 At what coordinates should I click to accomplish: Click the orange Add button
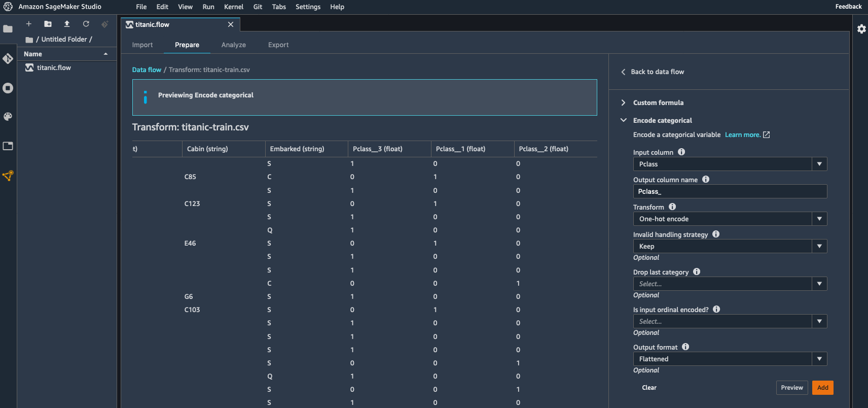(x=822, y=388)
